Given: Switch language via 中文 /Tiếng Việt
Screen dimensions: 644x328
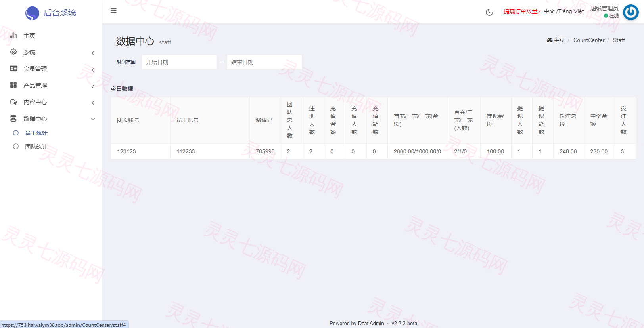Looking at the screenshot, I should 563,11.
